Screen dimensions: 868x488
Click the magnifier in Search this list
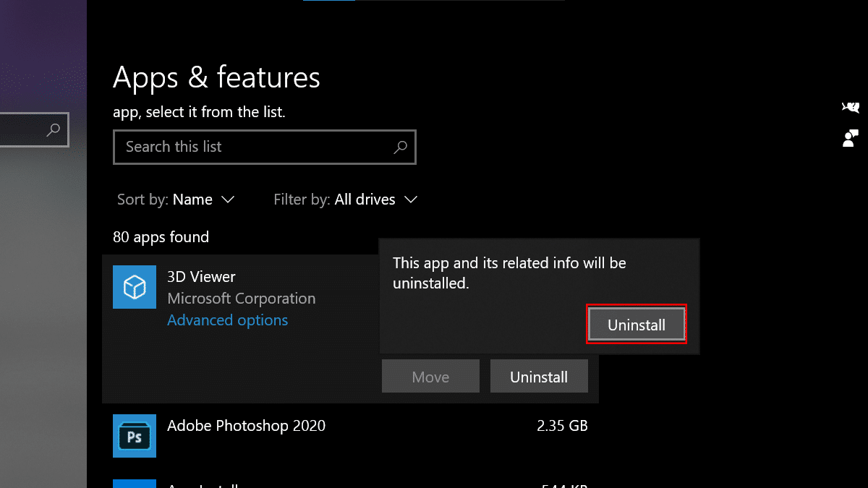(x=400, y=147)
